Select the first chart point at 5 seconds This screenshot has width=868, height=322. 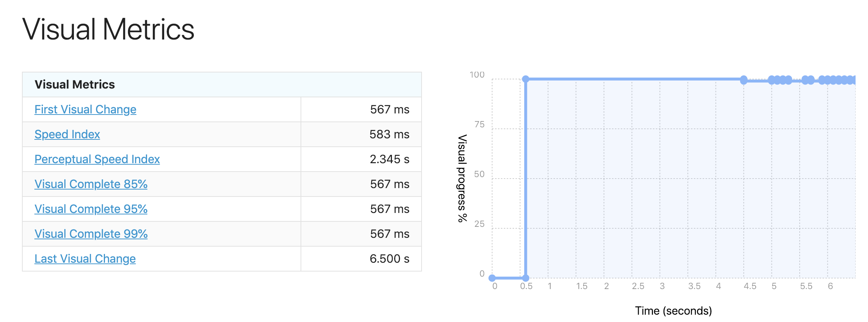click(x=772, y=80)
